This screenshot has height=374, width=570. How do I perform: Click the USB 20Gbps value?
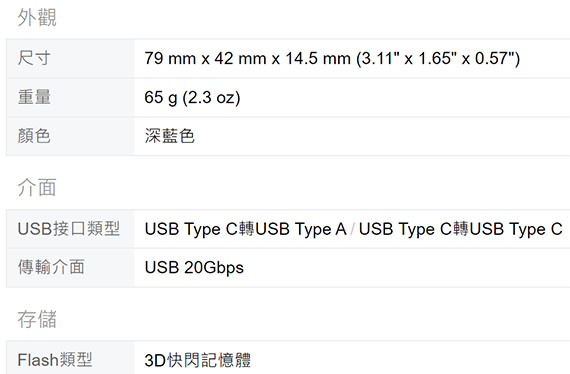(194, 268)
